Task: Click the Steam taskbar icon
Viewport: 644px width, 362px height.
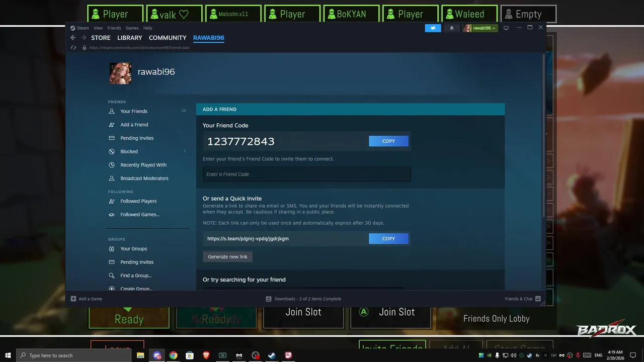Action: point(272,355)
